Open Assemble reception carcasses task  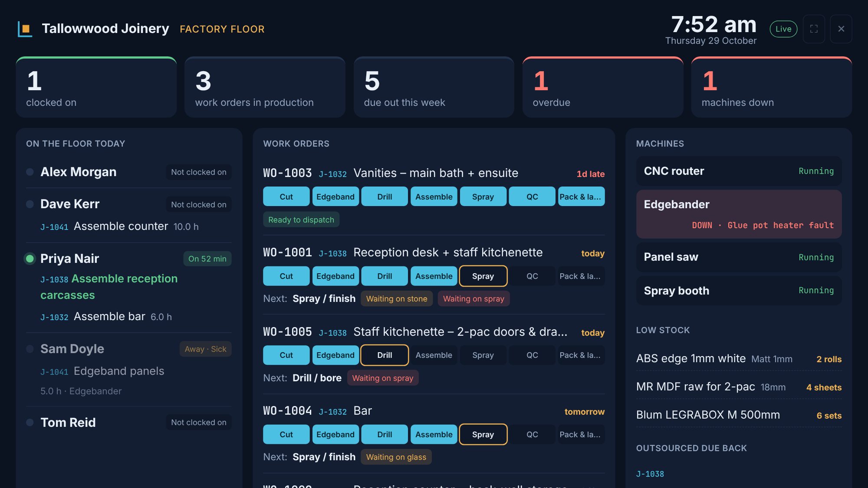click(x=109, y=287)
